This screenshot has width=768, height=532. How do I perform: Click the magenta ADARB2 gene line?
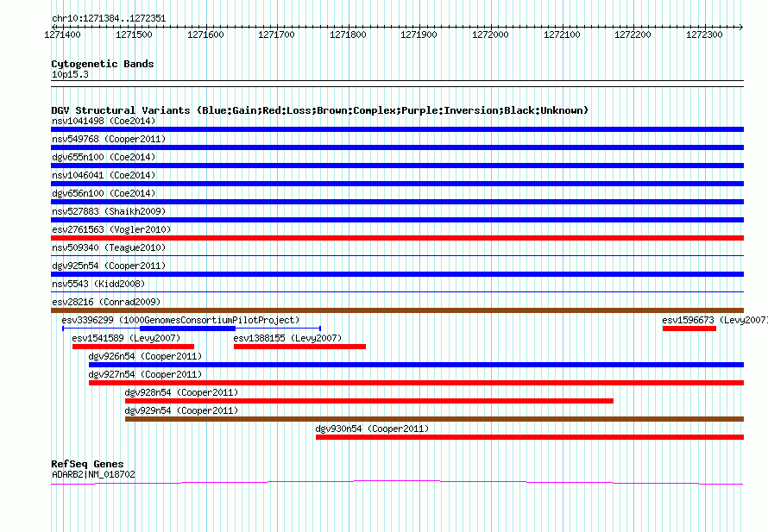point(397,483)
